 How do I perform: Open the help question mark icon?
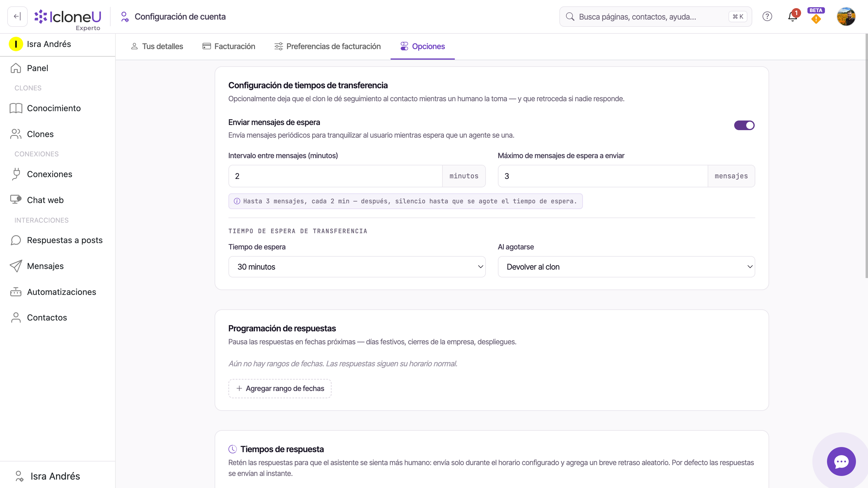(x=767, y=17)
